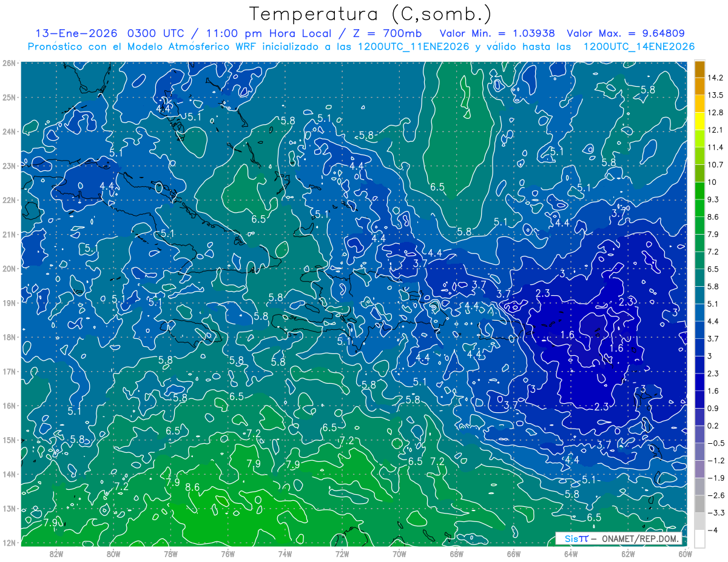Click the white swatch below -4 in colorbar
The width and height of the screenshot is (728, 562).
point(699,538)
